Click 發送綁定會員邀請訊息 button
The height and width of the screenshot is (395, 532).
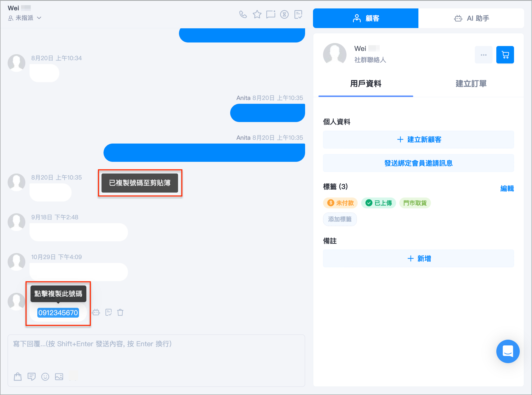[x=418, y=163]
